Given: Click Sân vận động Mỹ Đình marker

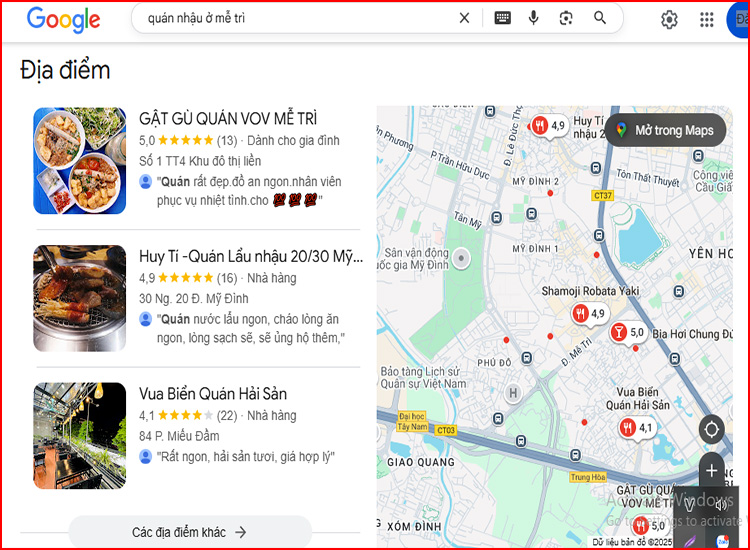Looking at the screenshot, I should tap(461, 258).
